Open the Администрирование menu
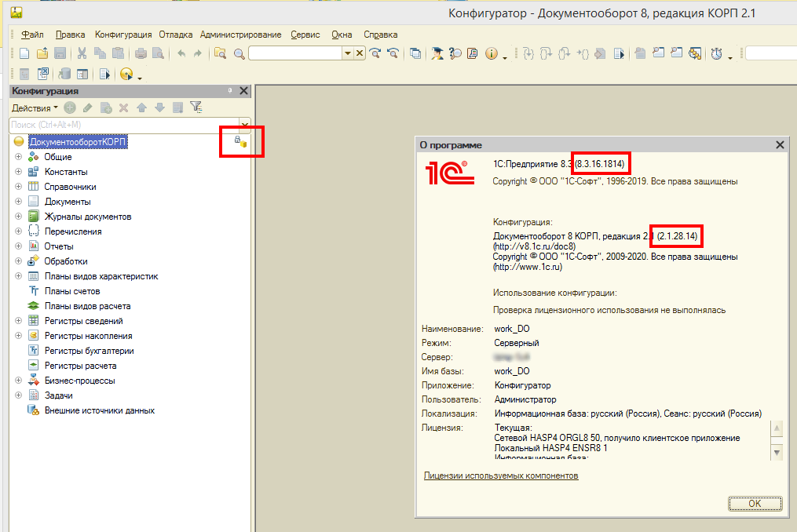The width and height of the screenshot is (797, 532). coord(240,35)
